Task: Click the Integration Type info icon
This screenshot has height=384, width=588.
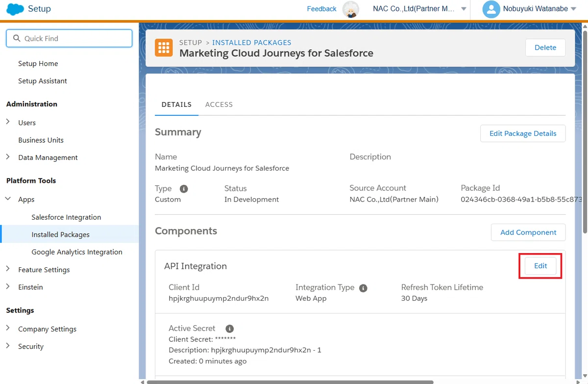Action: point(363,288)
